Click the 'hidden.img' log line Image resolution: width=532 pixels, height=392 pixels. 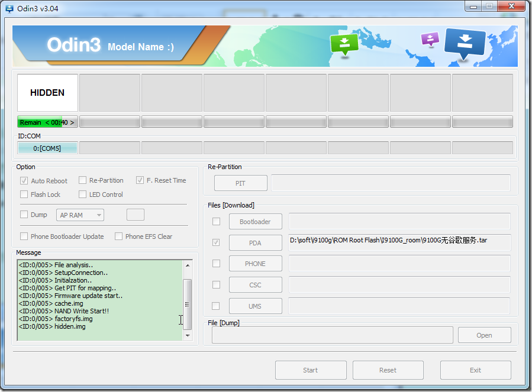52,326
